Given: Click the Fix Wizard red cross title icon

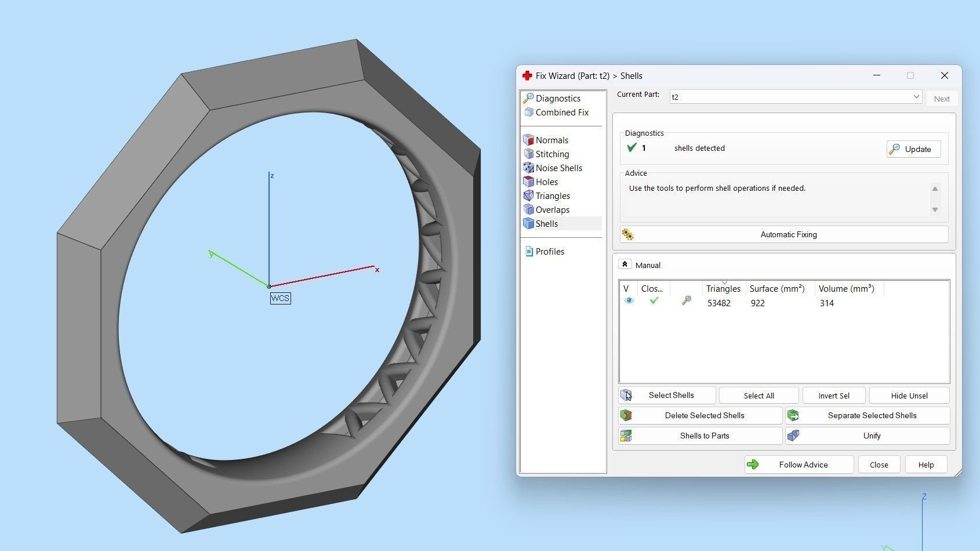Looking at the screenshot, I should [527, 76].
